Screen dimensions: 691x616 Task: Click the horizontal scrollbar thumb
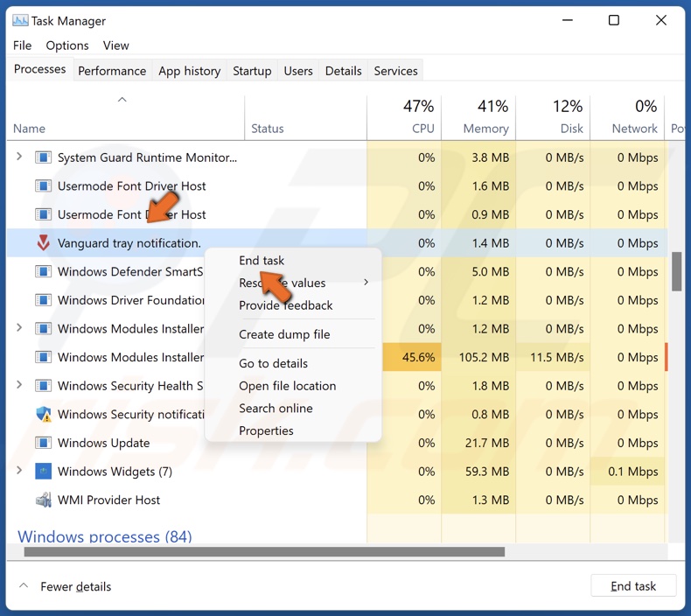click(x=264, y=551)
